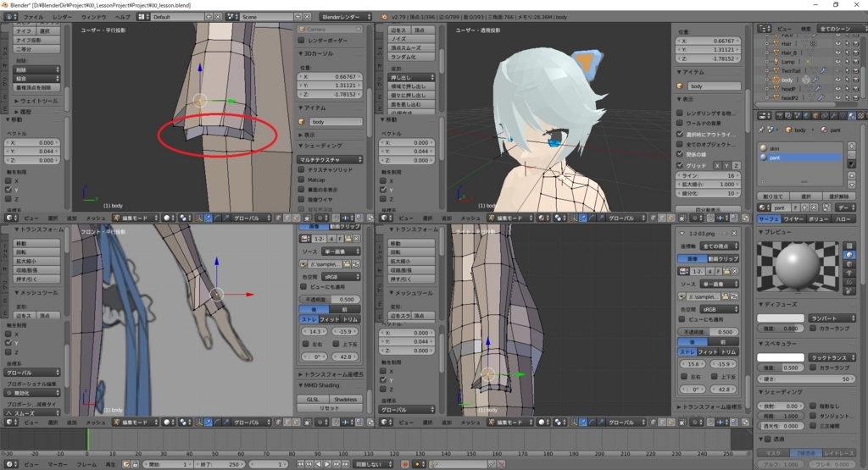Adjust the ライン value 16 field

click(709, 175)
